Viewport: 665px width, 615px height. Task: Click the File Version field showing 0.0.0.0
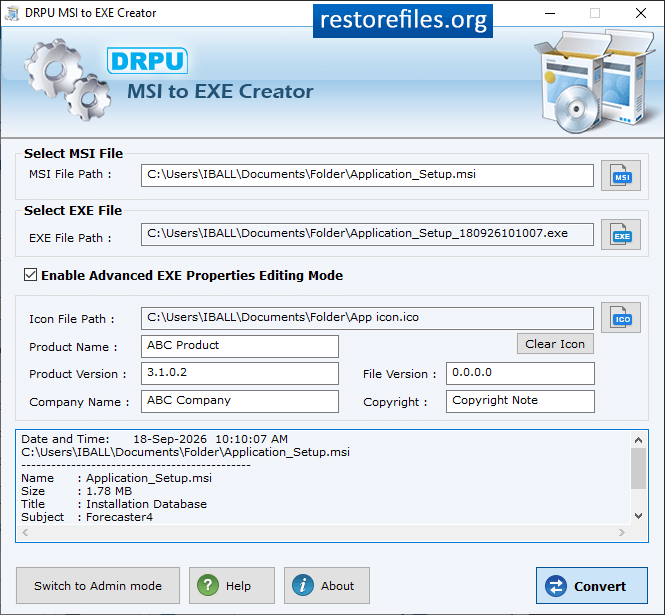click(520, 373)
